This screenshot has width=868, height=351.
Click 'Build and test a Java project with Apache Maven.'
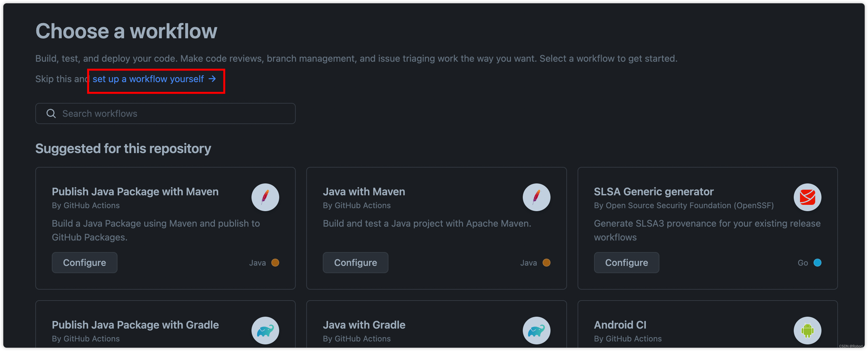point(427,223)
